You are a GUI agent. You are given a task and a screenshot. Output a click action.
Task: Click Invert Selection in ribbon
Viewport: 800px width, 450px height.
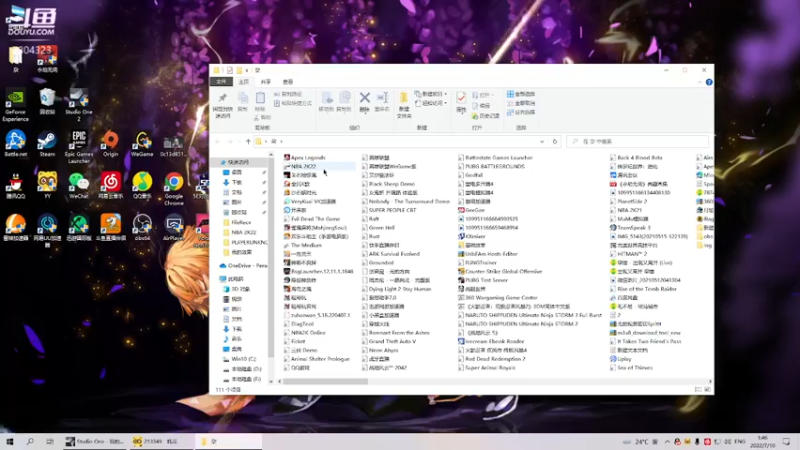click(521, 112)
